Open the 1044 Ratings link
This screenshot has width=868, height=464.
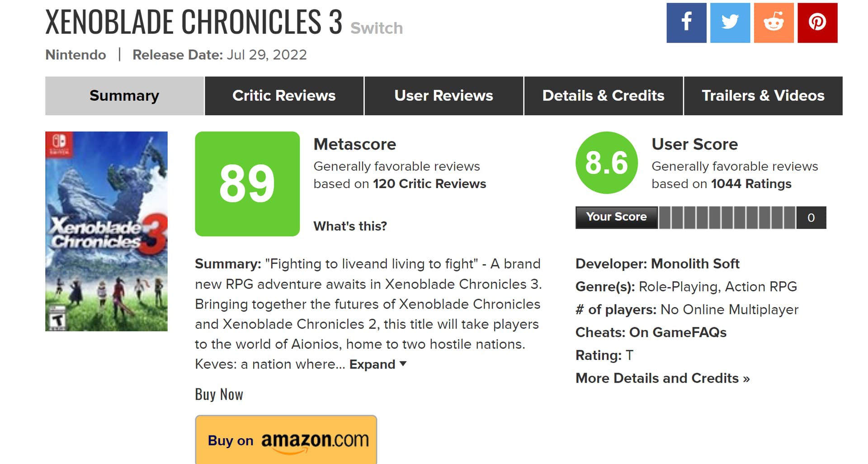click(x=751, y=184)
